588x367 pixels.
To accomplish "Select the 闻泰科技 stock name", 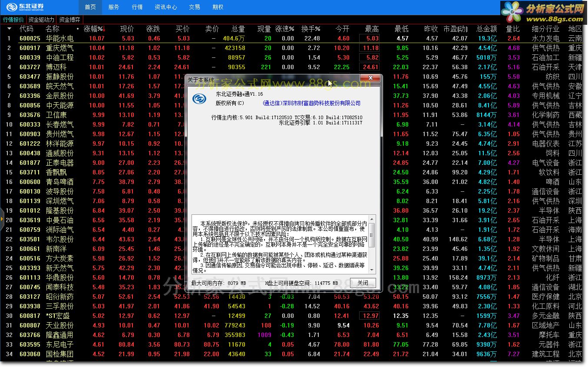I will coord(59,287).
